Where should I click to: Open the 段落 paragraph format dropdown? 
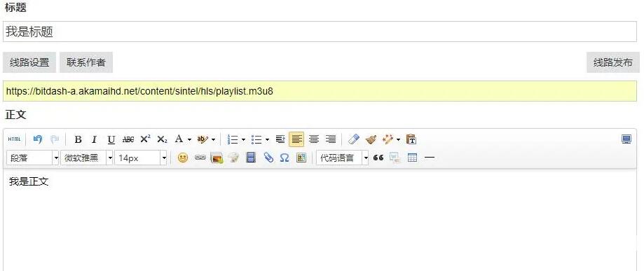click(33, 158)
